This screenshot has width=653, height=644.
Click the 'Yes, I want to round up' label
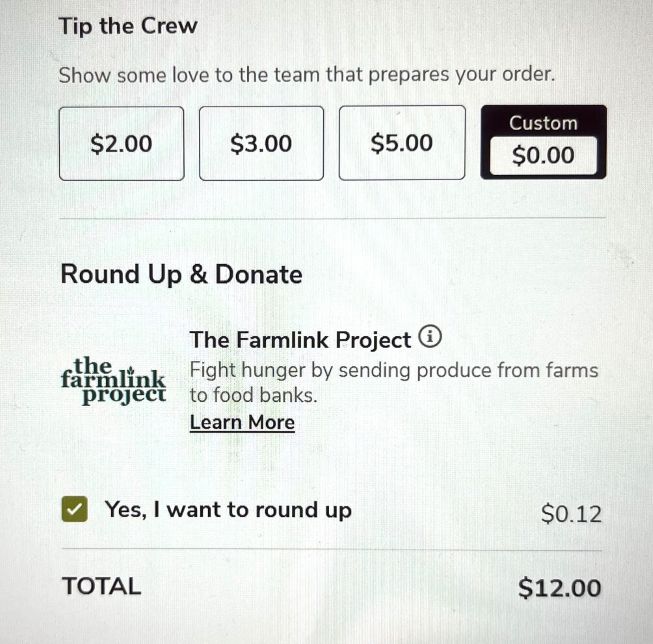click(x=228, y=510)
